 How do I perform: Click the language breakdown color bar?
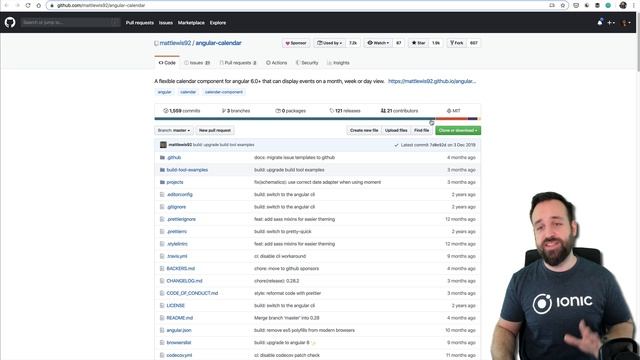[318, 119]
